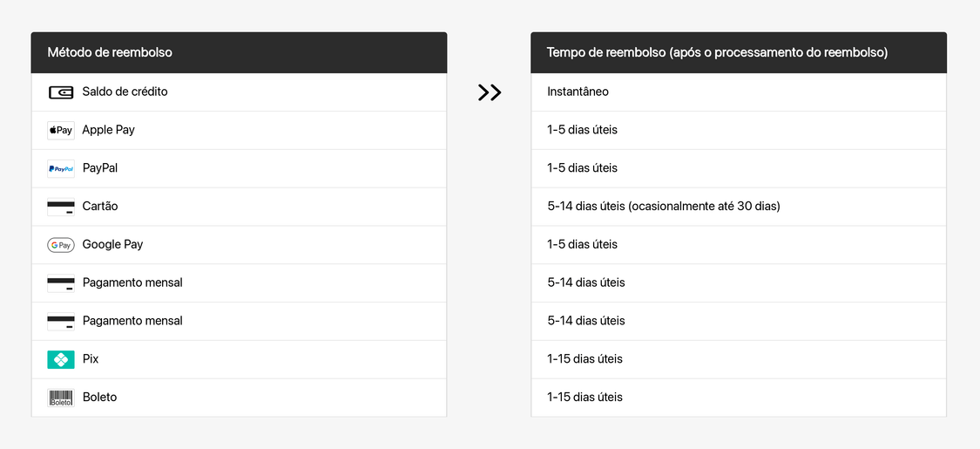Click the Apple Pay label text
980x449 pixels.
(109, 130)
